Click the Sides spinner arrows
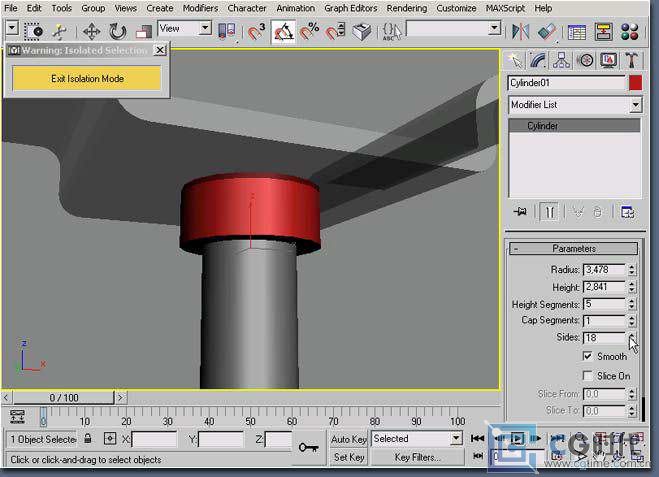The height and width of the screenshot is (477, 659). (x=632, y=337)
